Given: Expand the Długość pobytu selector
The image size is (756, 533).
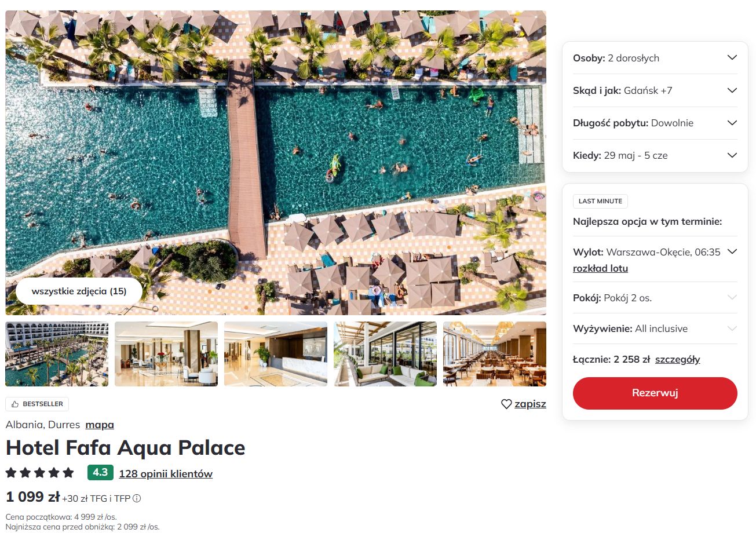Looking at the screenshot, I should (655, 123).
